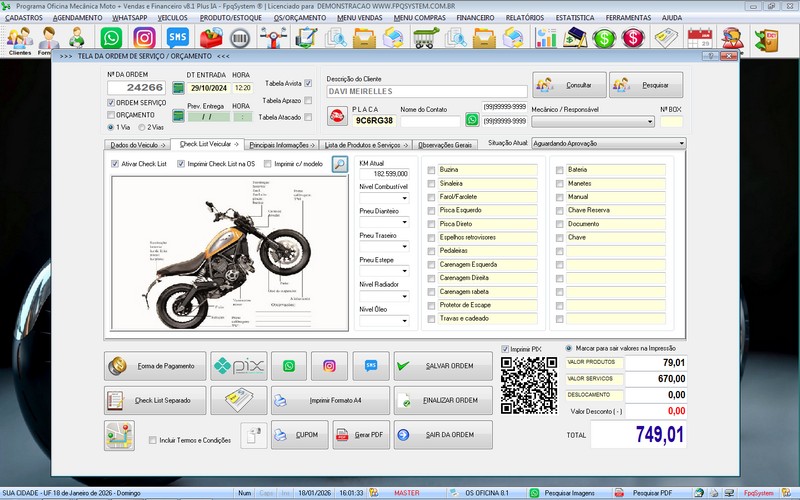Open the FINANCEIRO menu

point(475,18)
